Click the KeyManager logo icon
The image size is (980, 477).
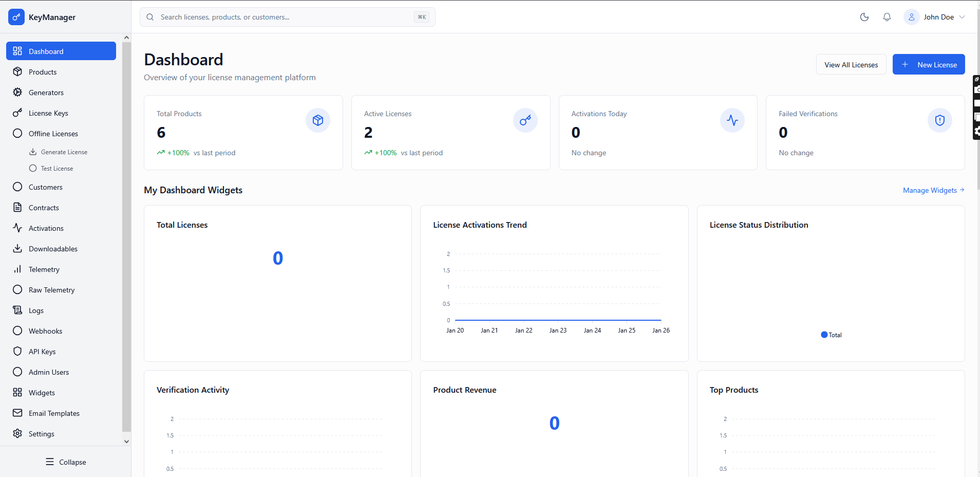16,16
